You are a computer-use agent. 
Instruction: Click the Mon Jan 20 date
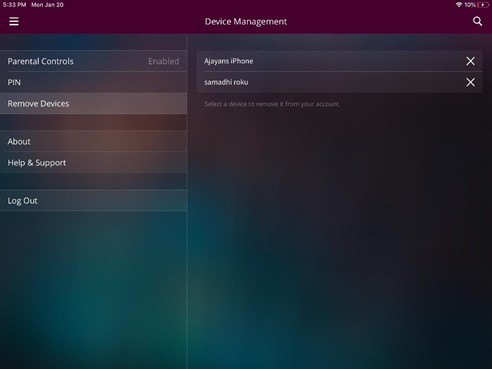click(47, 5)
